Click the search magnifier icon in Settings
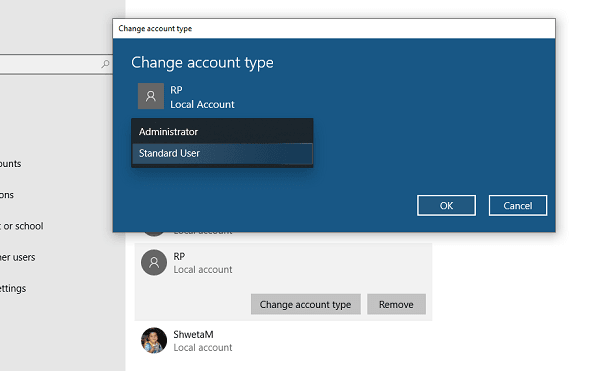 coord(105,64)
